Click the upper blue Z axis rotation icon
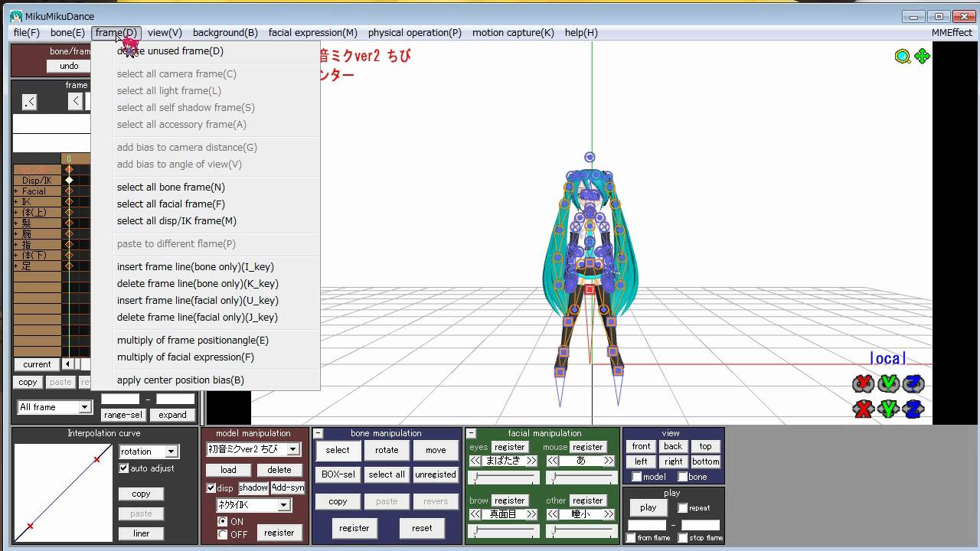Screen dimensions: 980x551 (x=913, y=383)
